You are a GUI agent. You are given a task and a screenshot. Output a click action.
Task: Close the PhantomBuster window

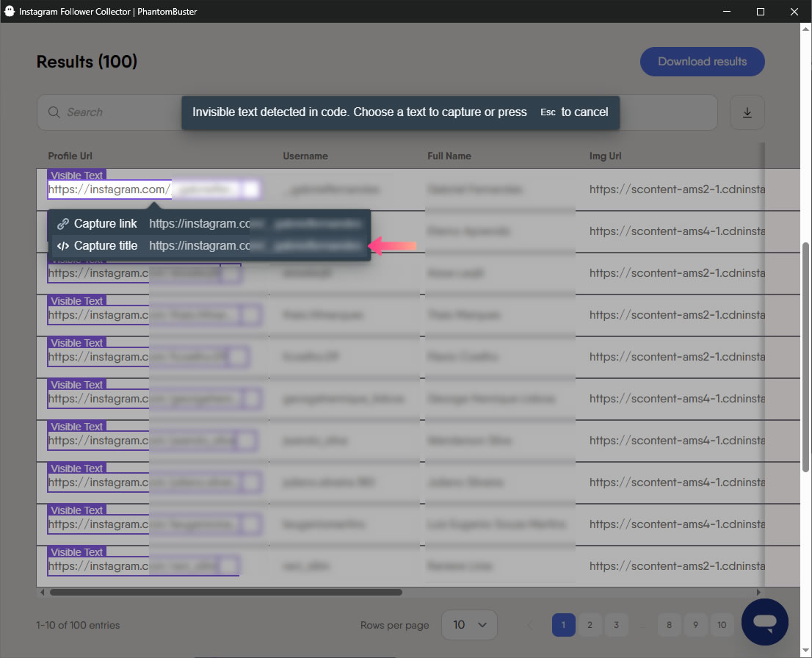[x=794, y=12]
